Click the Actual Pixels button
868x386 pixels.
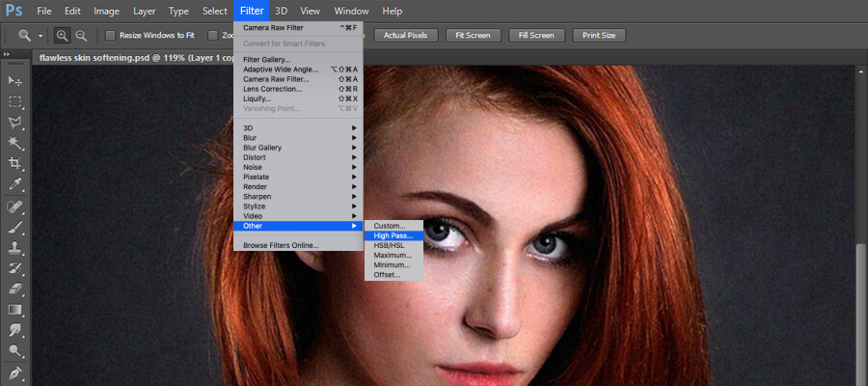click(x=406, y=36)
